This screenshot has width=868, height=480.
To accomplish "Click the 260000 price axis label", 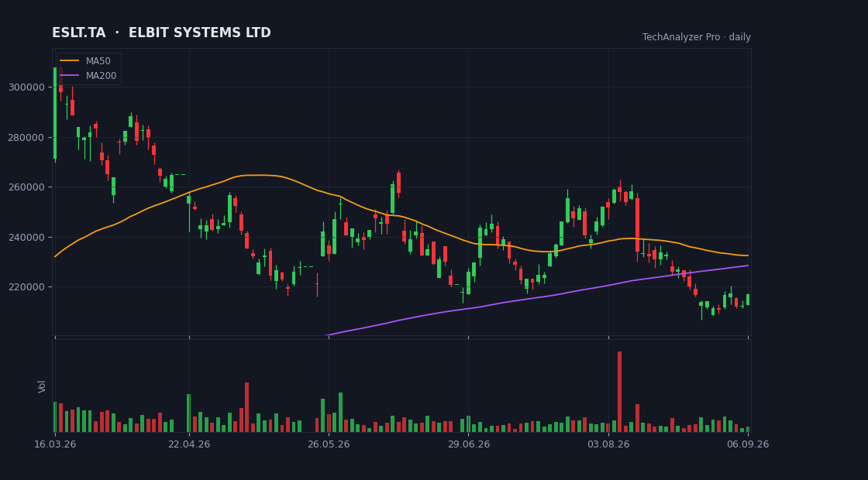I will point(26,187).
